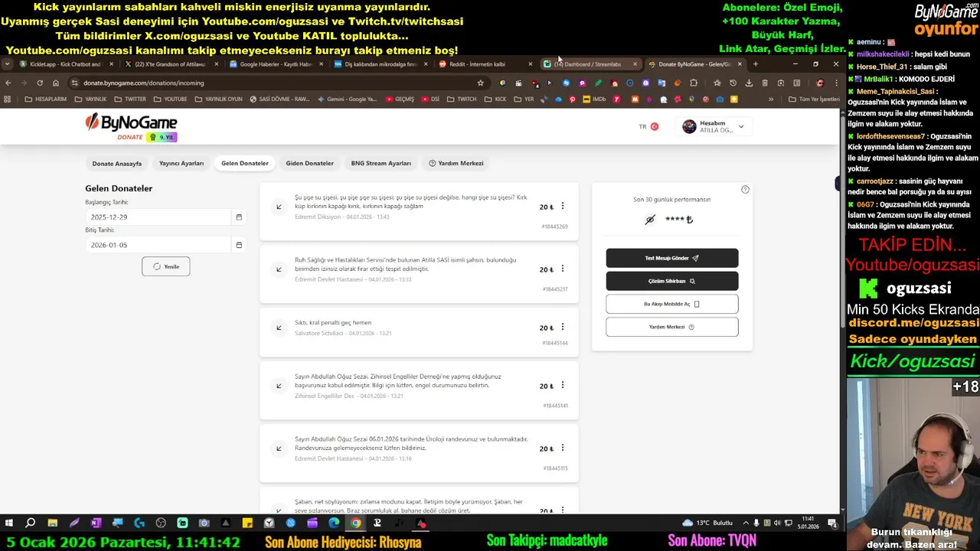Click the Bitiş Tarihi date field 2026-01-05

tap(157, 245)
